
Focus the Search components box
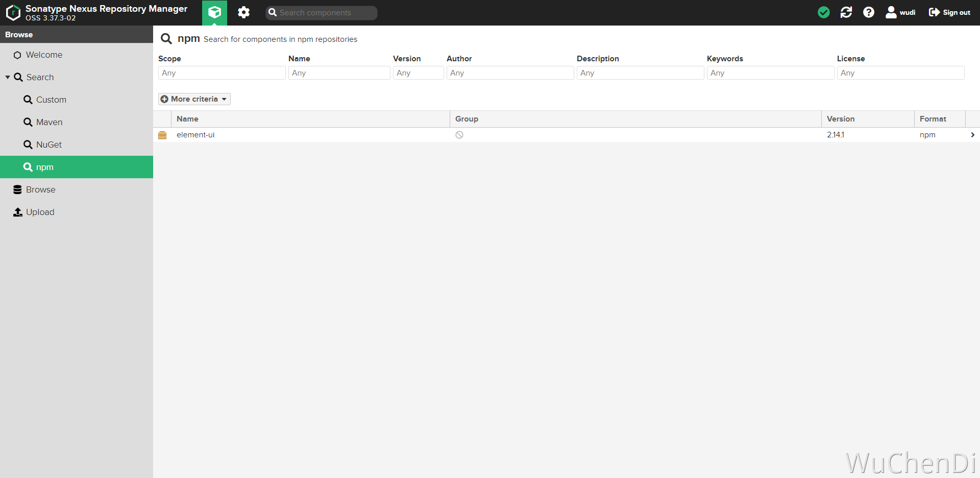coord(322,13)
